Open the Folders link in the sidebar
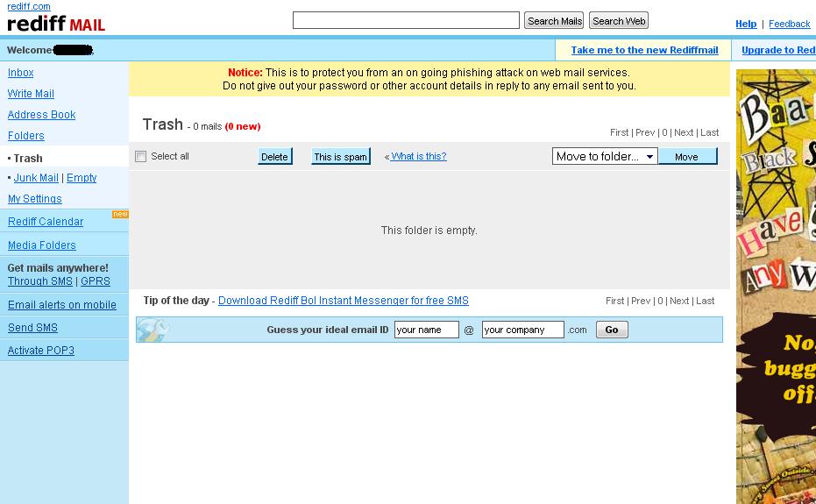 pos(26,136)
